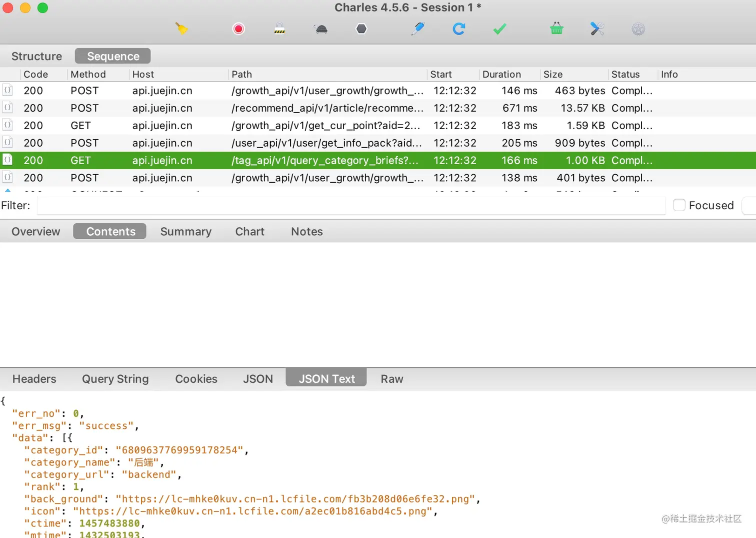Open the Summary tab

[x=186, y=231]
